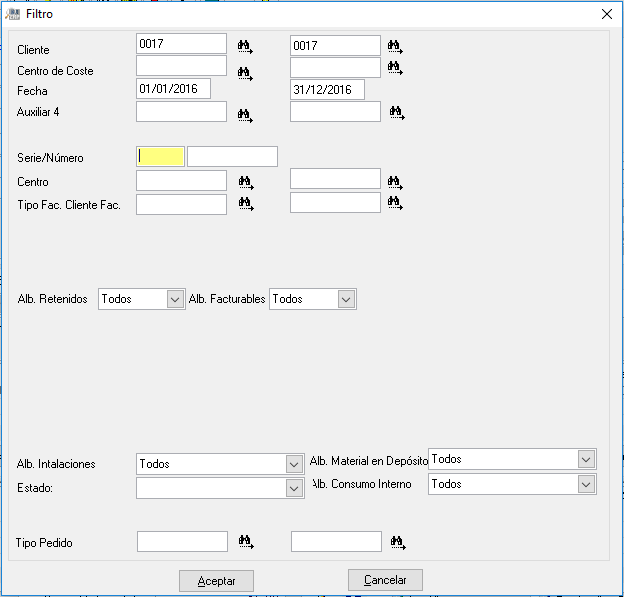Click the Aceptar button
The width and height of the screenshot is (624, 597).
pyautogui.click(x=216, y=581)
